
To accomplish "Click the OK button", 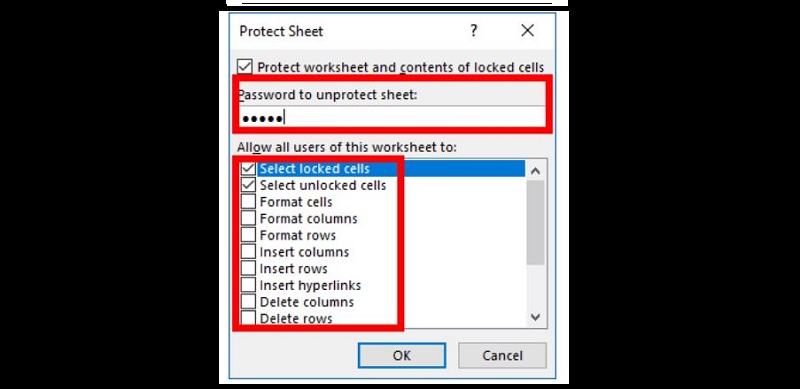I will click(402, 355).
